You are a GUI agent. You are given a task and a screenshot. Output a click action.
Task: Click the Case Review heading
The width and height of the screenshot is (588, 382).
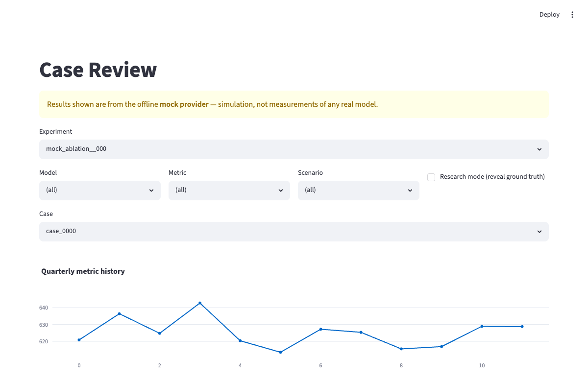click(x=98, y=70)
